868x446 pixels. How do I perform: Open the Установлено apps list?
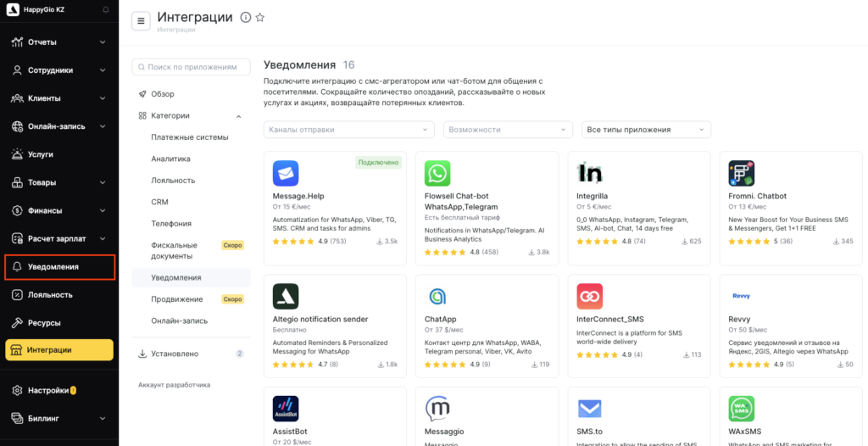[175, 354]
